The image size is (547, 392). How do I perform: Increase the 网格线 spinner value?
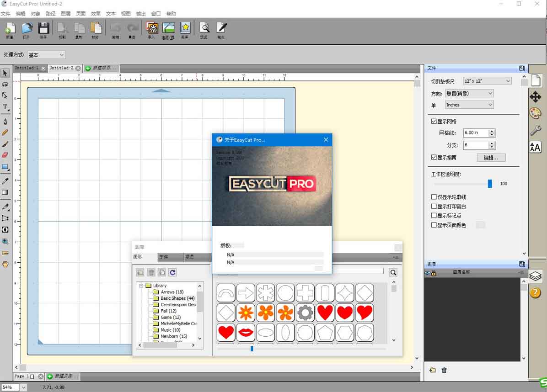[492, 131]
